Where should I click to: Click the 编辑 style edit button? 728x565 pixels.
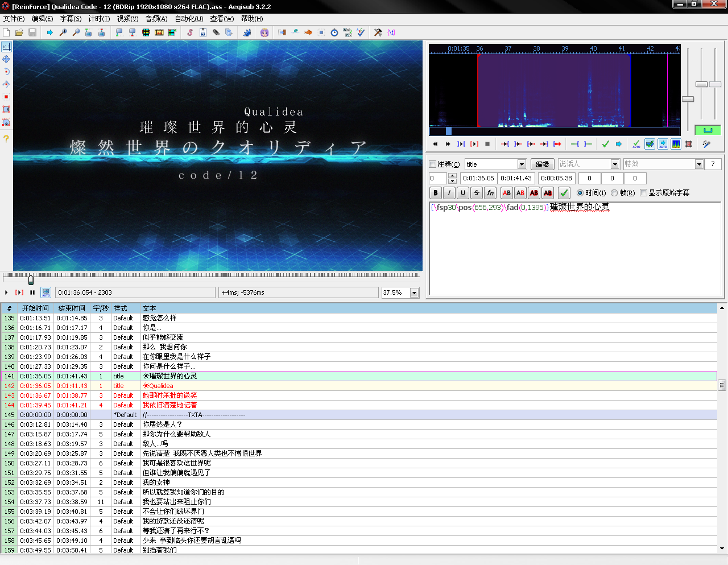[543, 164]
